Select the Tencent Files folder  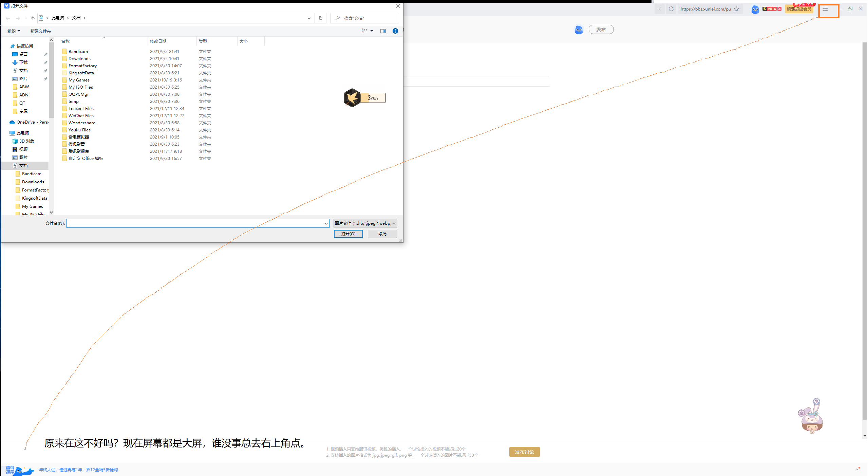[81, 109]
